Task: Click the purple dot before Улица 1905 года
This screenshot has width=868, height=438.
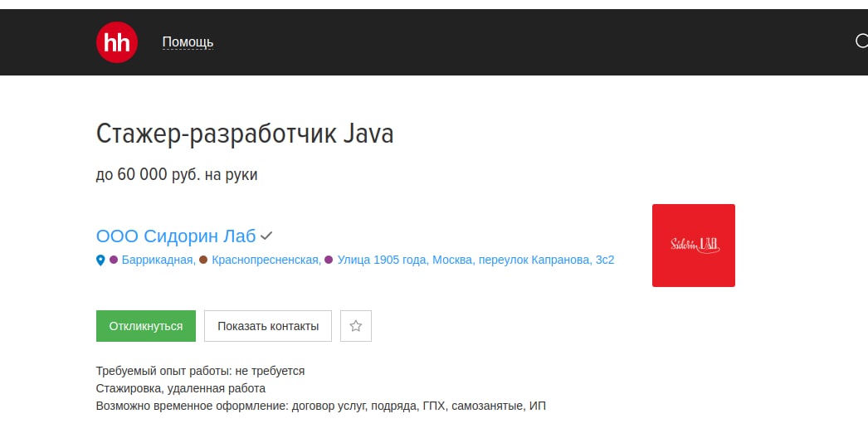Action: 329,259
